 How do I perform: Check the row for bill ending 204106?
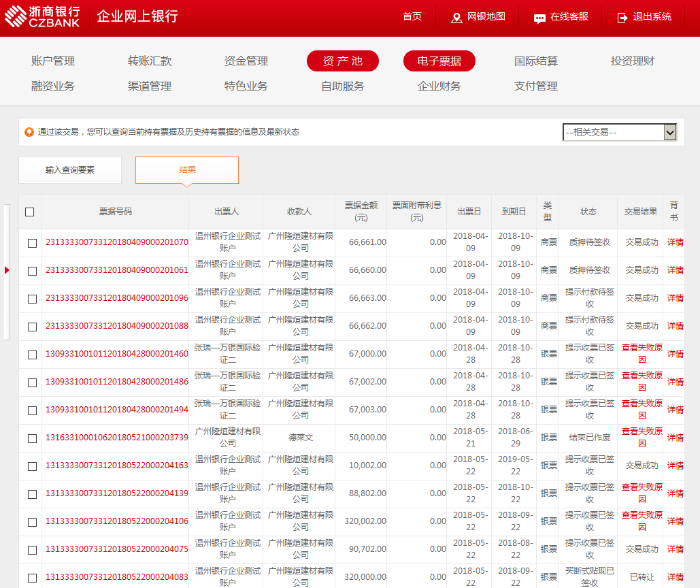pos(32,523)
